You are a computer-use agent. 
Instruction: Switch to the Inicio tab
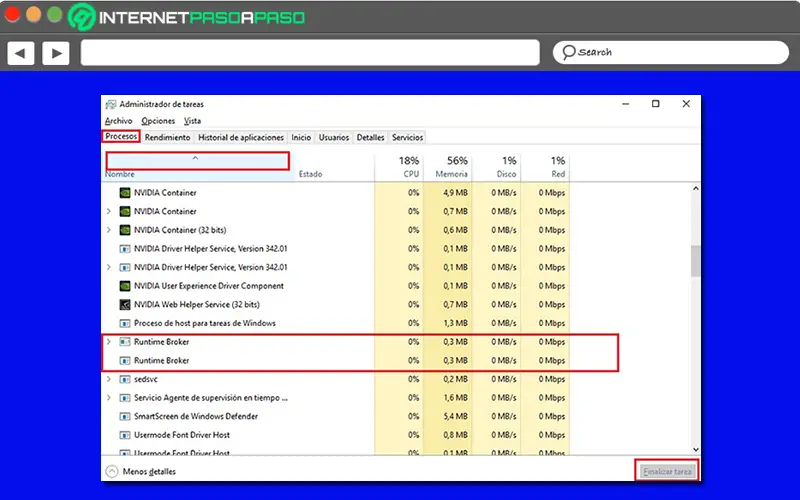301,137
